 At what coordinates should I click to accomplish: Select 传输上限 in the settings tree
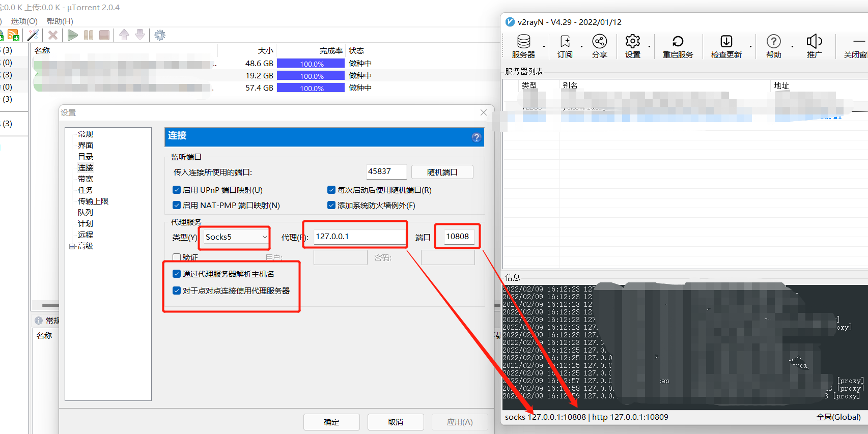point(93,201)
